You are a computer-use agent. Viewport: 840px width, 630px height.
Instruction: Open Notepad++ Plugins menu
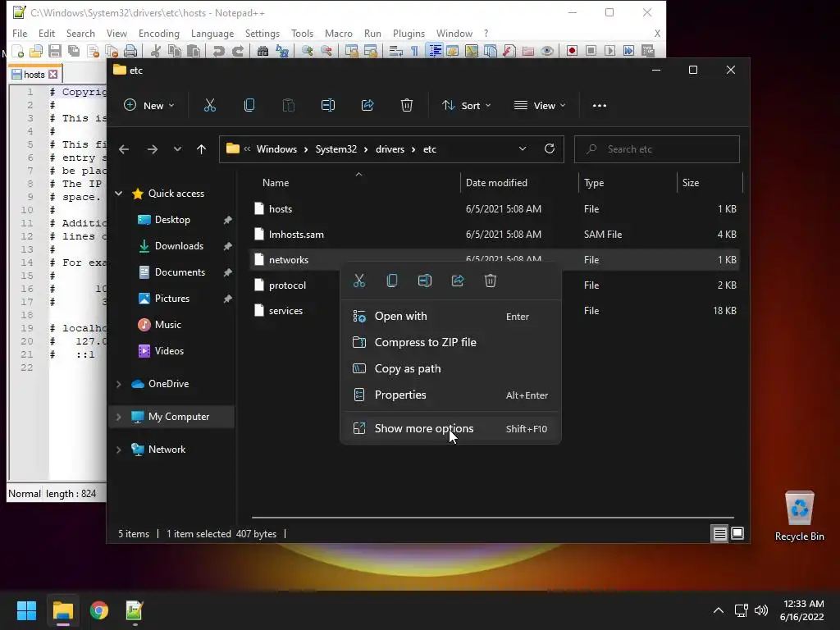click(x=409, y=33)
